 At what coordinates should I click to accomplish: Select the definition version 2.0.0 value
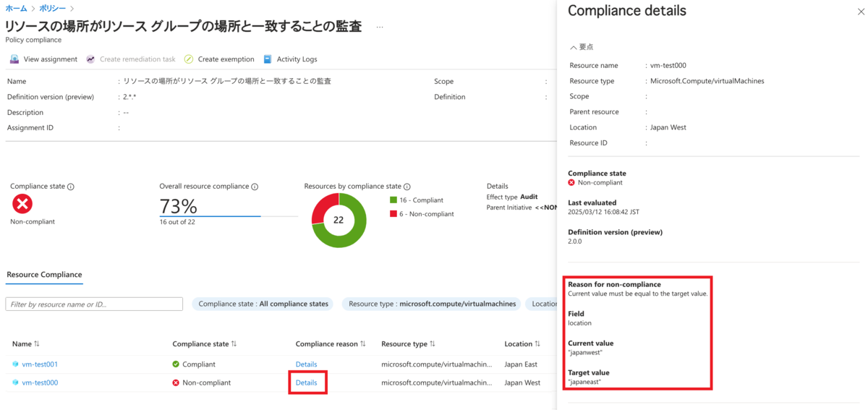point(576,242)
